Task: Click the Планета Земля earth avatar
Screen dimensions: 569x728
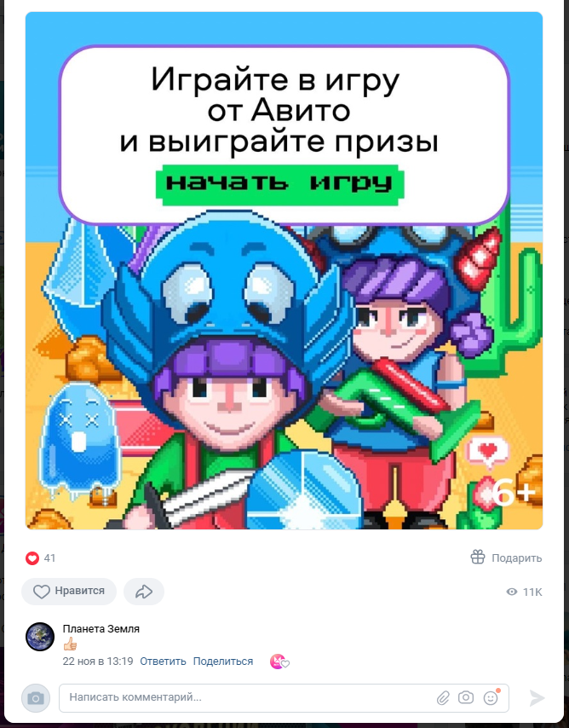Action: [40, 637]
